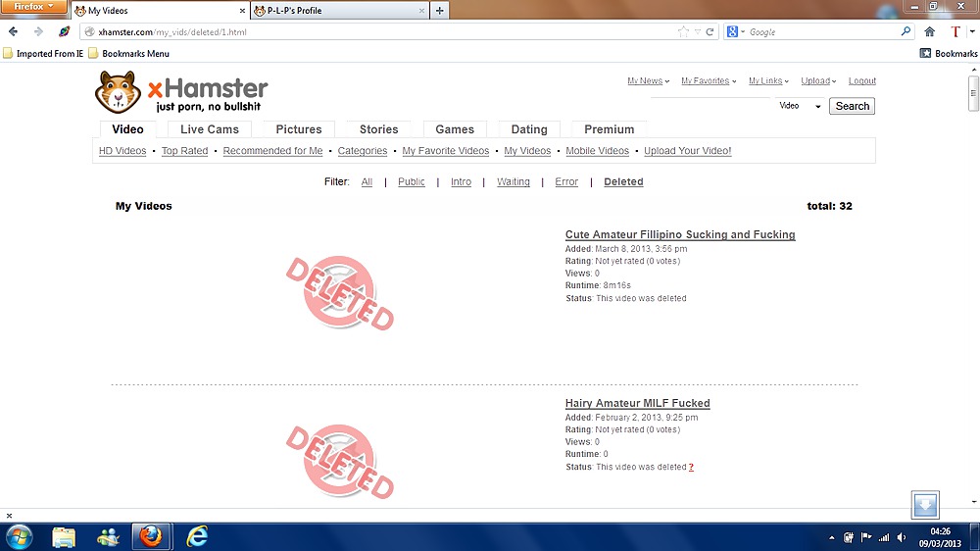Filter videos by the Waiting link
Screen dimensions: 980x551
click(514, 182)
